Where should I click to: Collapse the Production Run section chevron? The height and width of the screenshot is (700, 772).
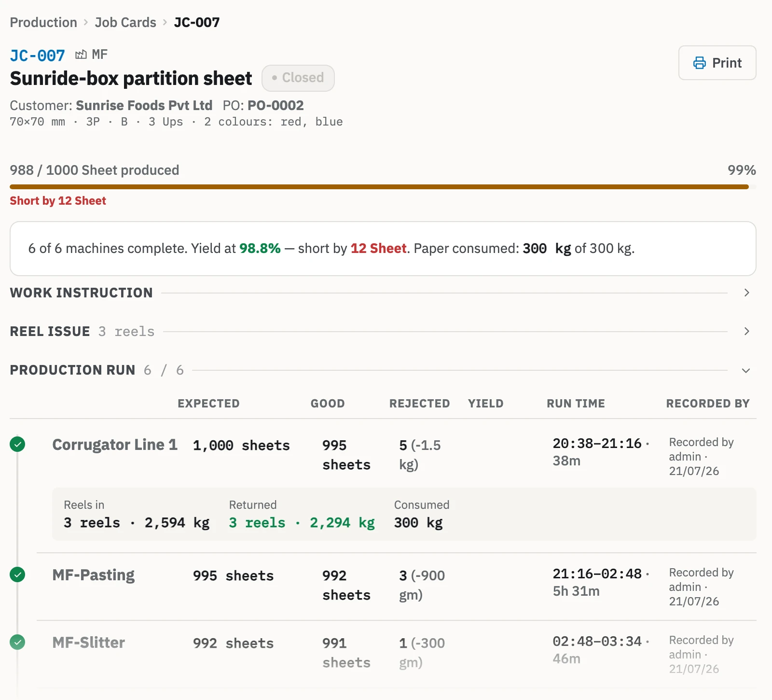click(746, 370)
